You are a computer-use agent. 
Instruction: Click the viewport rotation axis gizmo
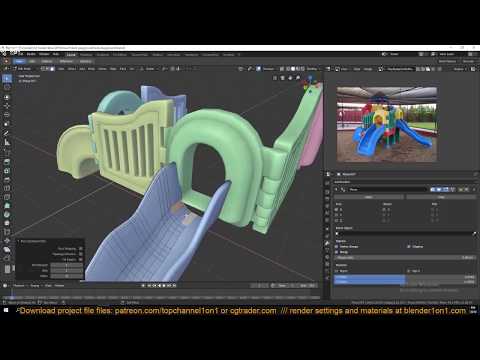click(311, 85)
